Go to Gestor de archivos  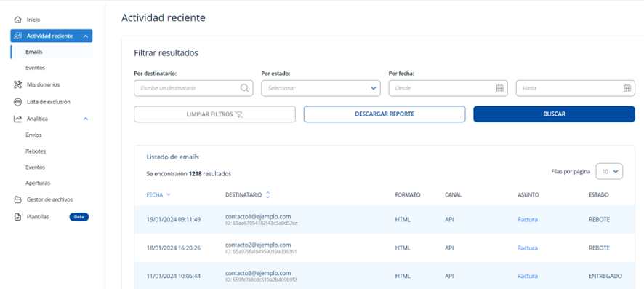(x=49, y=199)
